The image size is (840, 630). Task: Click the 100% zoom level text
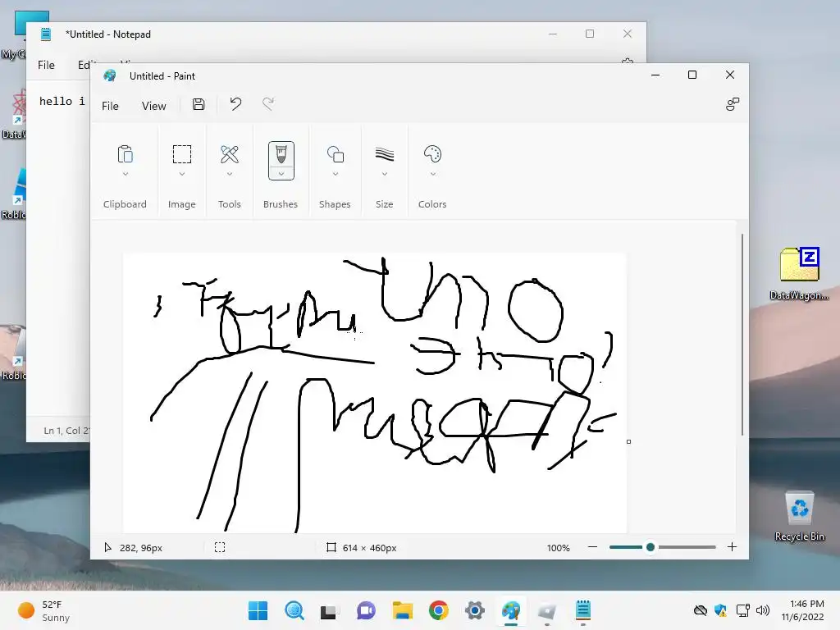click(x=558, y=547)
